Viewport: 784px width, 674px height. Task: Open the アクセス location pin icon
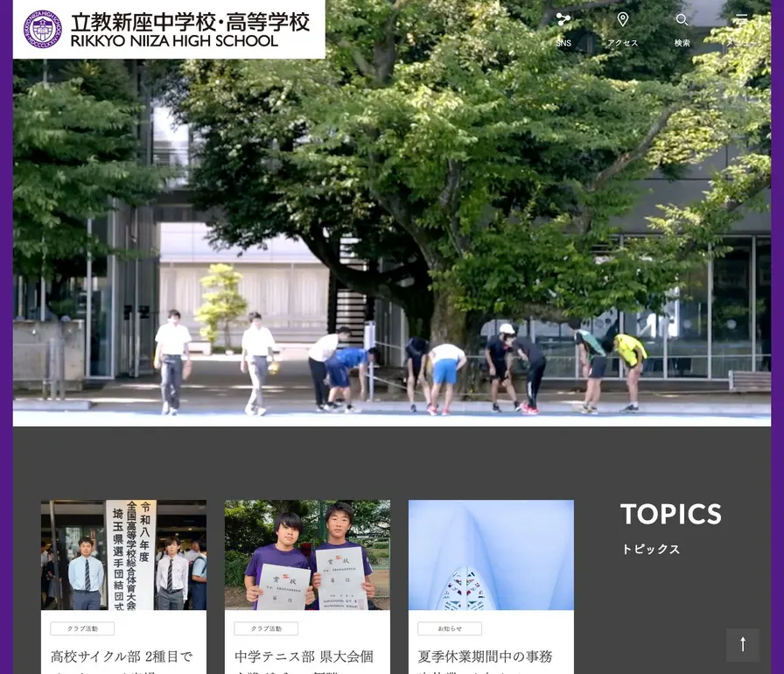[x=622, y=19]
